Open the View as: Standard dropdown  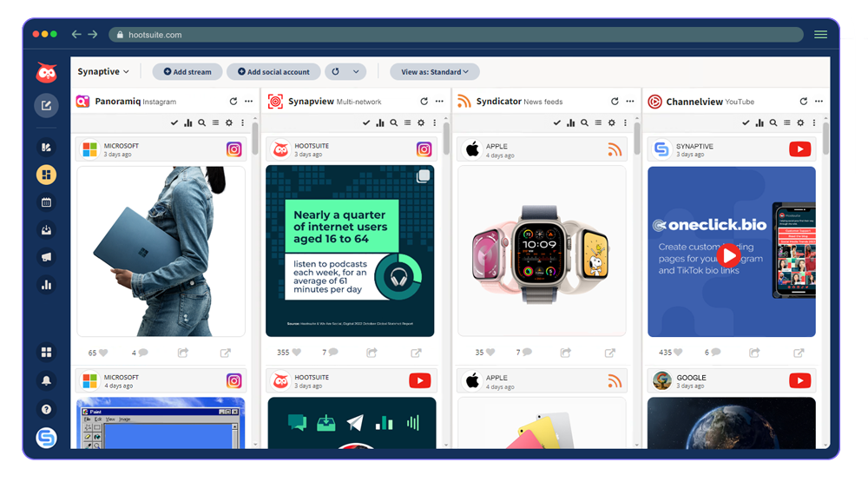tap(435, 72)
